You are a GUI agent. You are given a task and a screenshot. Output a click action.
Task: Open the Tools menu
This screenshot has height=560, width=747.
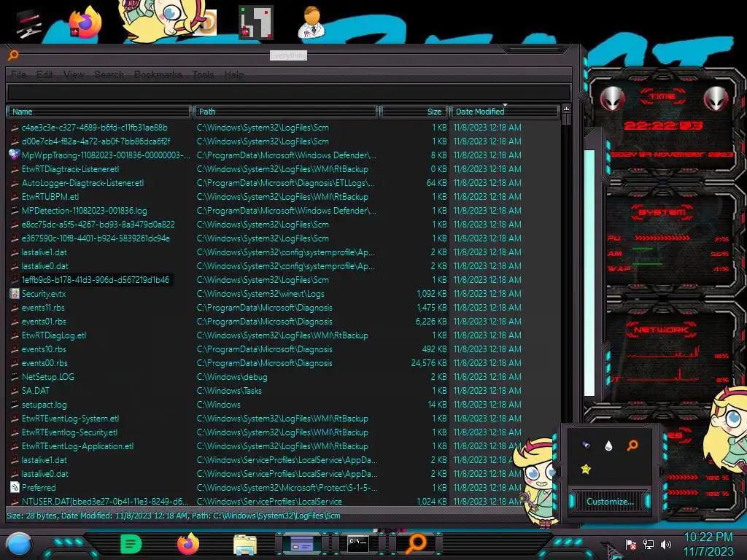[203, 75]
